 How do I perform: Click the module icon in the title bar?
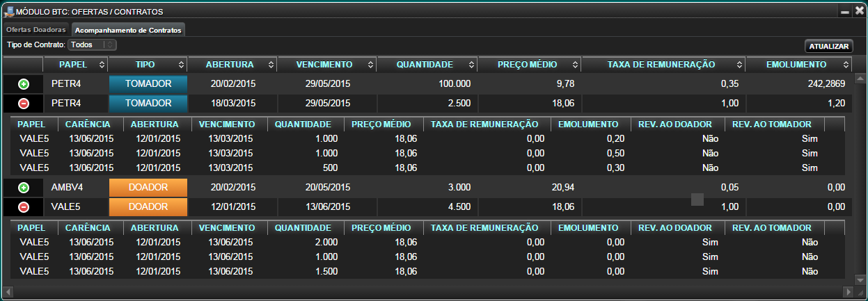coord(9,11)
